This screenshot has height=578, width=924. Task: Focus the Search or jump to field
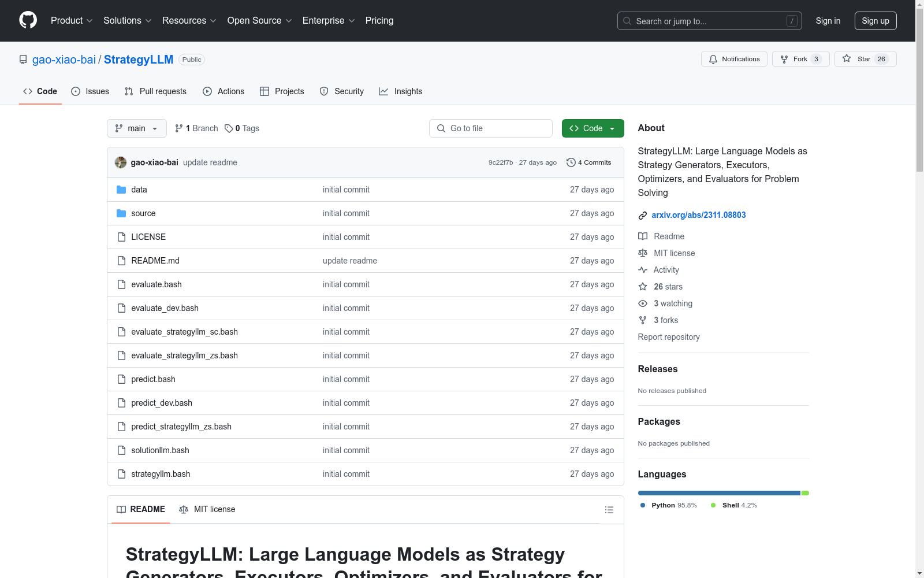(x=710, y=21)
